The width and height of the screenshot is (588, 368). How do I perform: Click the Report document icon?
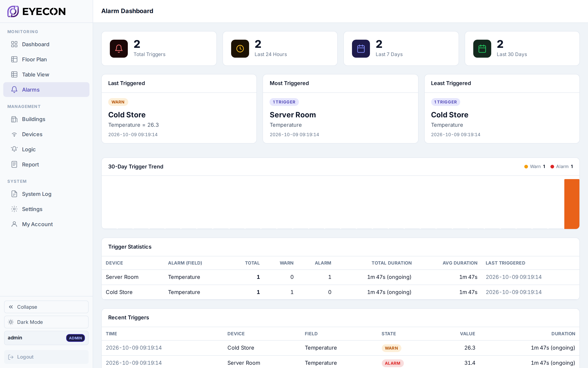point(14,165)
